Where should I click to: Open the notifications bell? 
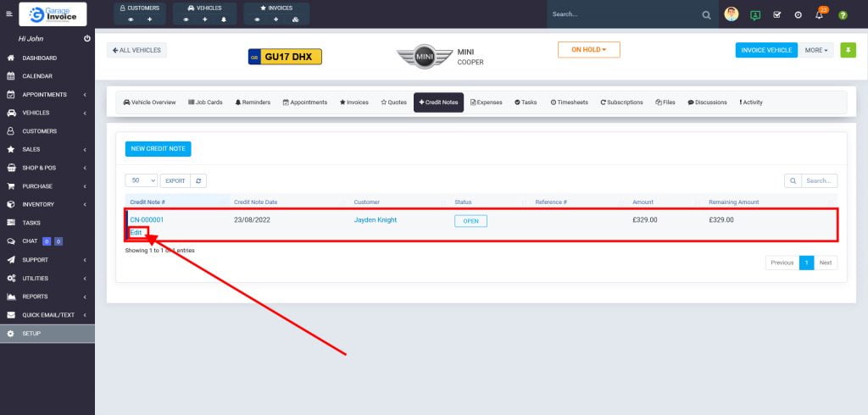coord(819,14)
